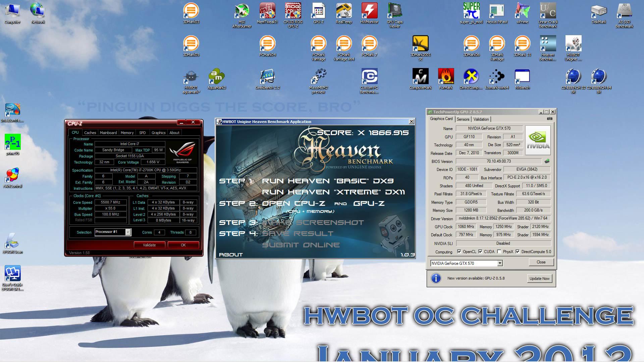Open GPU Caps Viewer shortcut

point(395,15)
